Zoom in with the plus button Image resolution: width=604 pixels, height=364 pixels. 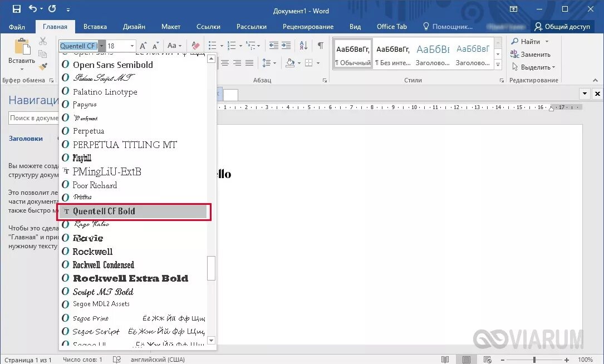(x=567, y=360)
